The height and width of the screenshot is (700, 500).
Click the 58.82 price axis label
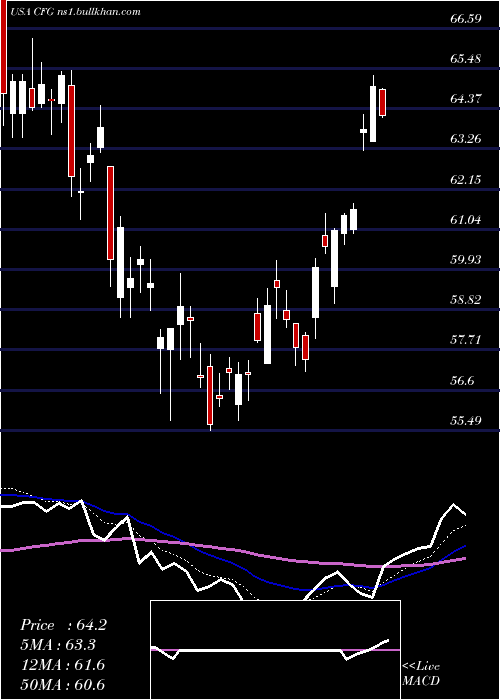click(x=466, y=300)
